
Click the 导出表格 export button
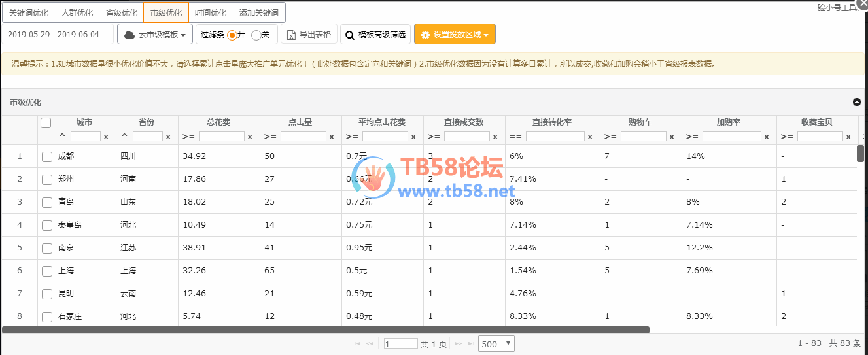point(309,35)
